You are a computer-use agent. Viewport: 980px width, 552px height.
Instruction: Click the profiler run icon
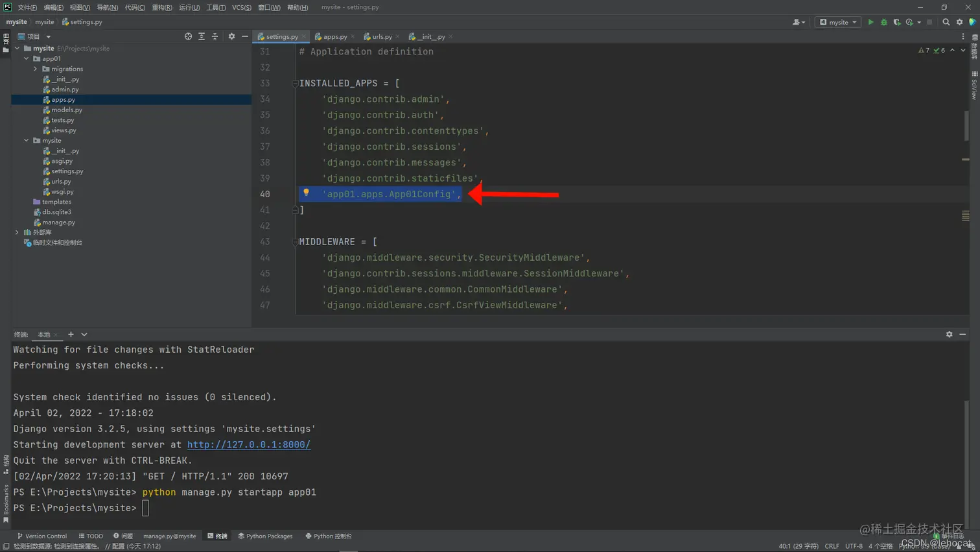(909, 22)
